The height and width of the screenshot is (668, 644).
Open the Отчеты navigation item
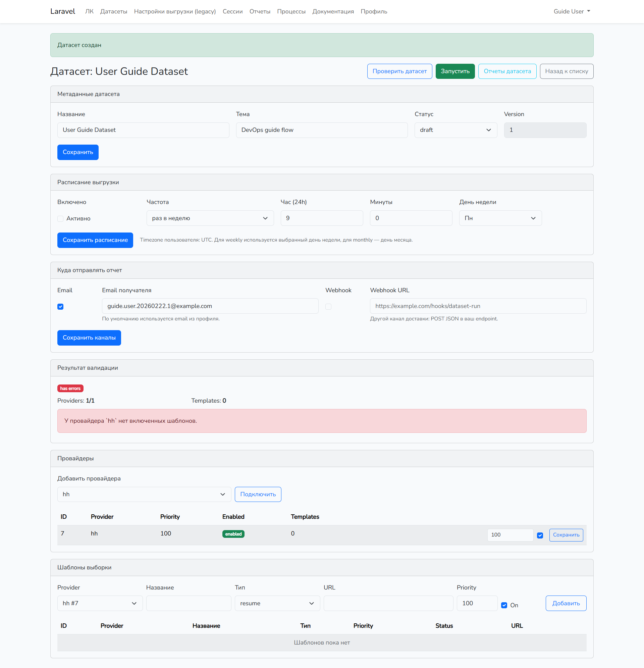(260, 11)
